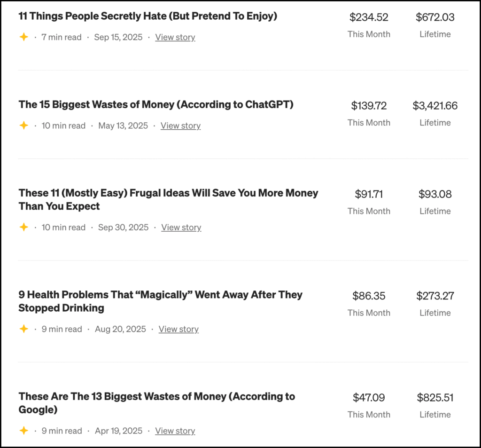Click $273.27 Lifetime earnings figure

click(435, 296)
